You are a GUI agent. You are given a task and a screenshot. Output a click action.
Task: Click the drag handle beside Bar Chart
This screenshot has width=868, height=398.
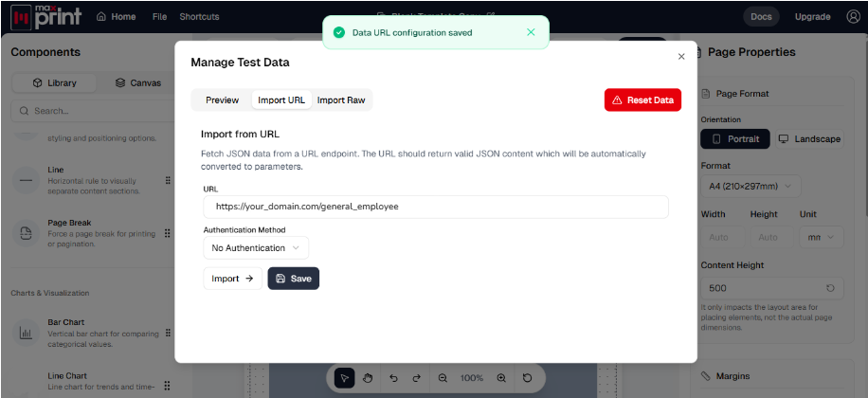click(x=168, y=333)
